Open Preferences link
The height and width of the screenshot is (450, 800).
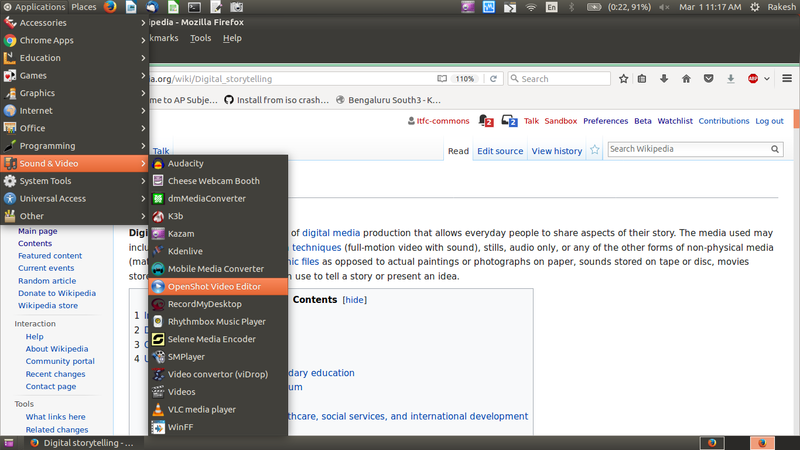tap(606, 121)
